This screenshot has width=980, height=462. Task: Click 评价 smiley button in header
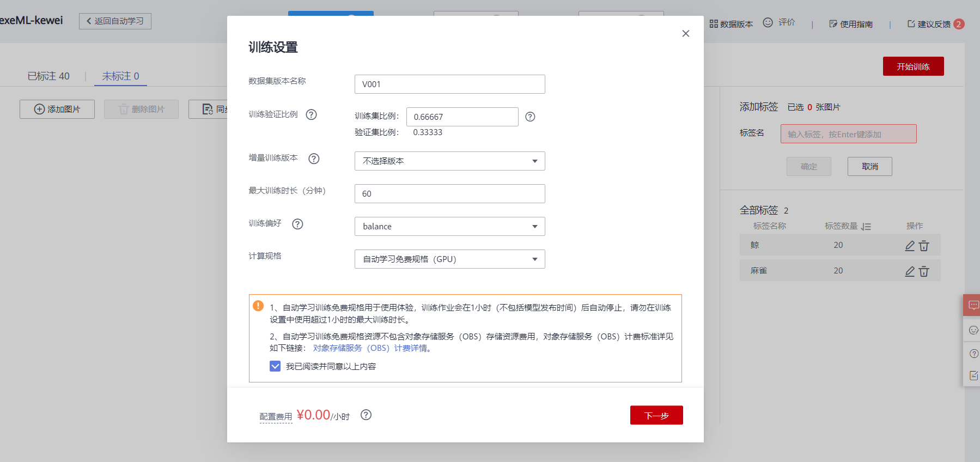pyautogui.click(x=779, y=22)
